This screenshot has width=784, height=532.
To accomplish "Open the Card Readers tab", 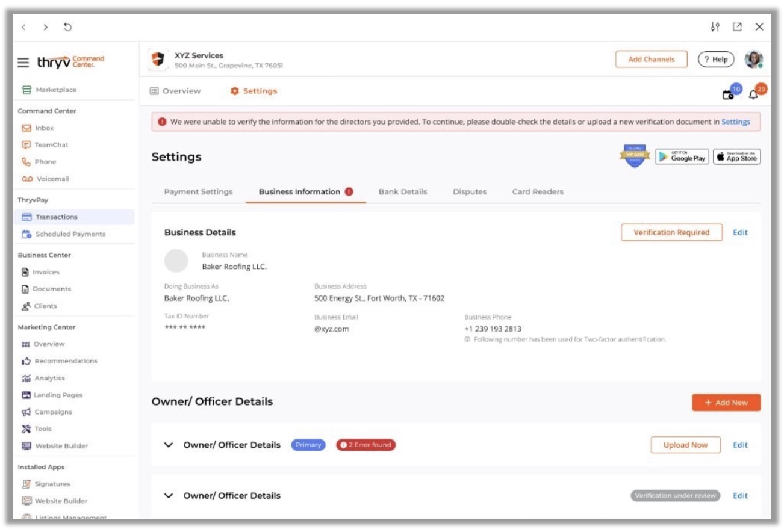I will pyautogui.click(x=538, y=191).
